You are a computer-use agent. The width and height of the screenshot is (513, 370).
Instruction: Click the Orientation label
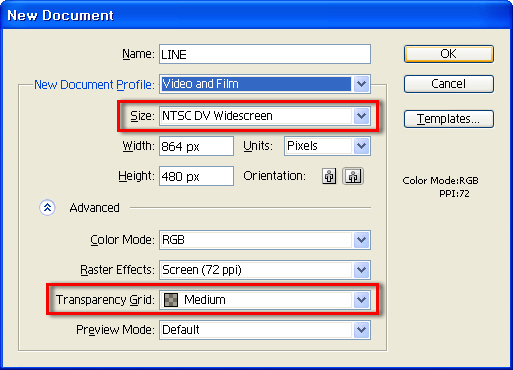[274, 176]
